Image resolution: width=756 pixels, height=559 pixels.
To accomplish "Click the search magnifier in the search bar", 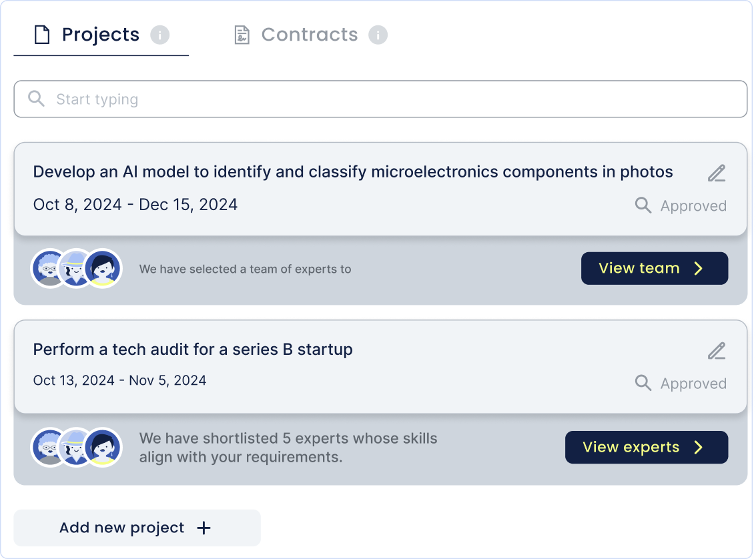I will pyautogui.click(x=37, y=99).
